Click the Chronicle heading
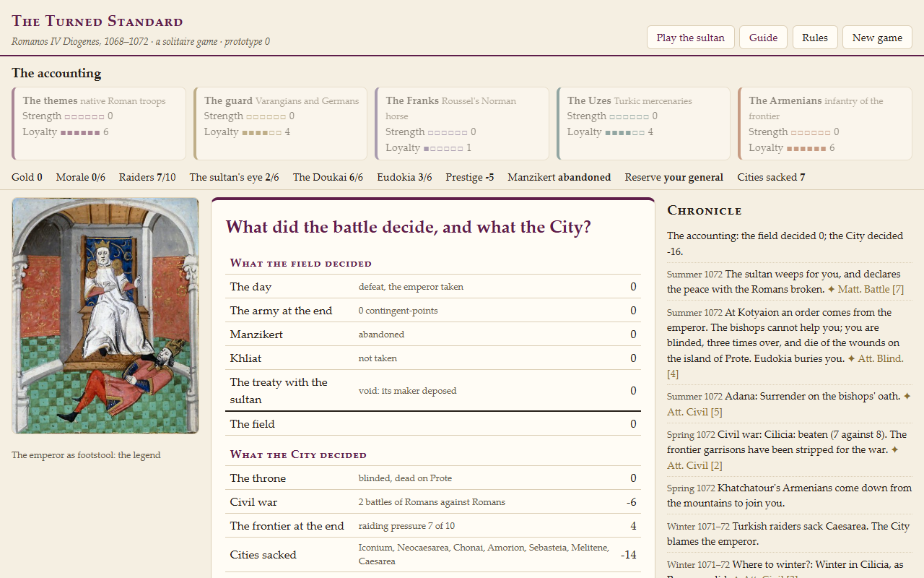 (x=705, y=210)
